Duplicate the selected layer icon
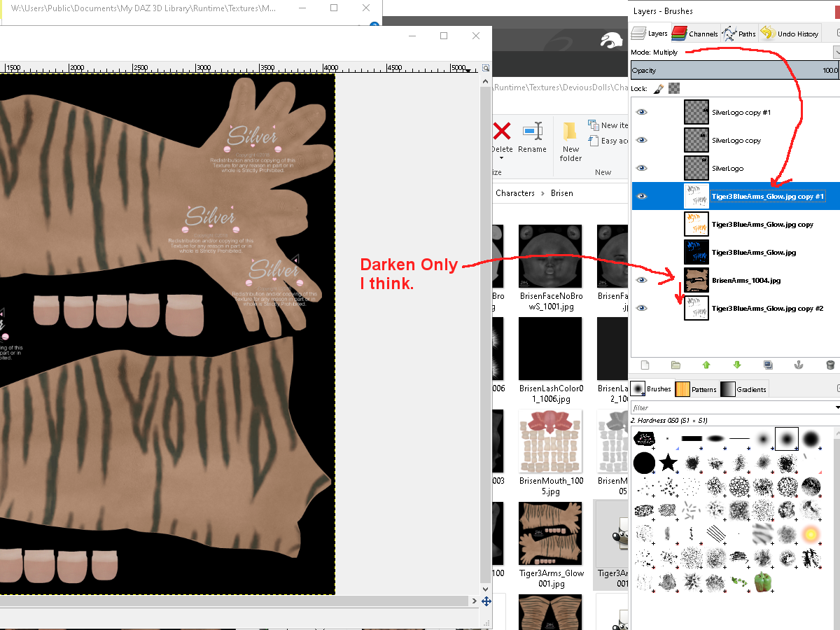Image resolution: width=840 pixels, height=630 pixels. click(x=768, y=365)
